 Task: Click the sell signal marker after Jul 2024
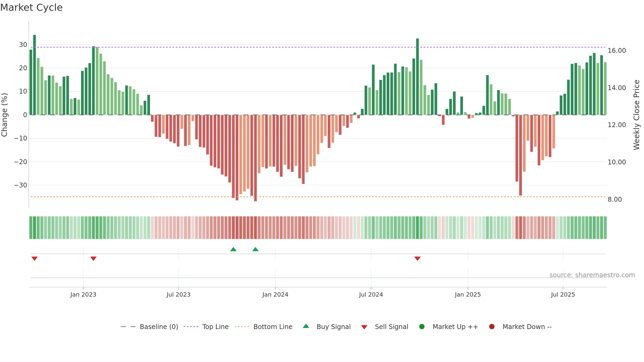point(417,258)
